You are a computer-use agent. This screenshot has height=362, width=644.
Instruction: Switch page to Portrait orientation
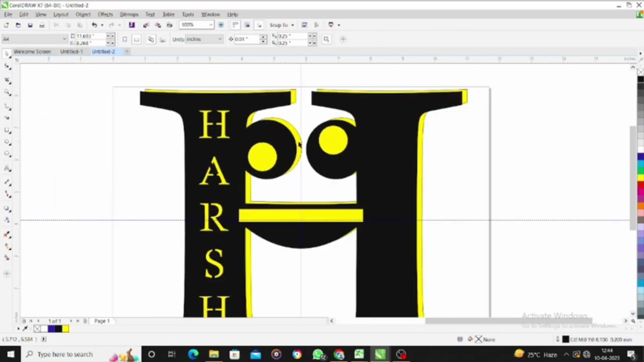125,39
